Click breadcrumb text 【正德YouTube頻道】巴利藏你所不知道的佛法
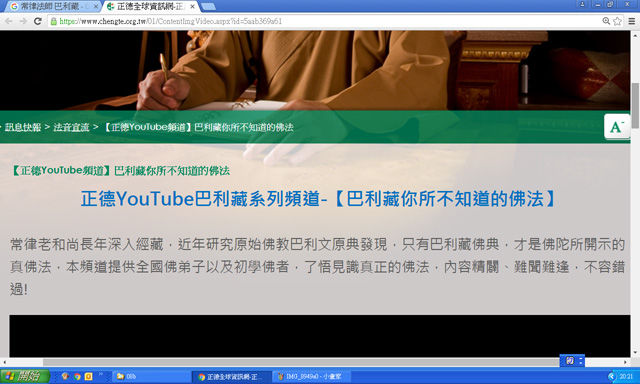This screenshot has width=640, height=384. [198, 127]
